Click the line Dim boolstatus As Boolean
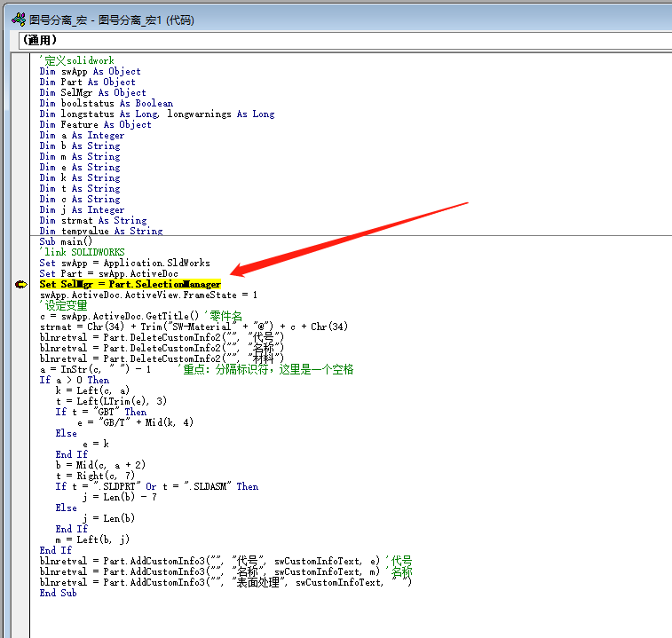This screenshot has height=638, width=672. [x=107, y=103]
